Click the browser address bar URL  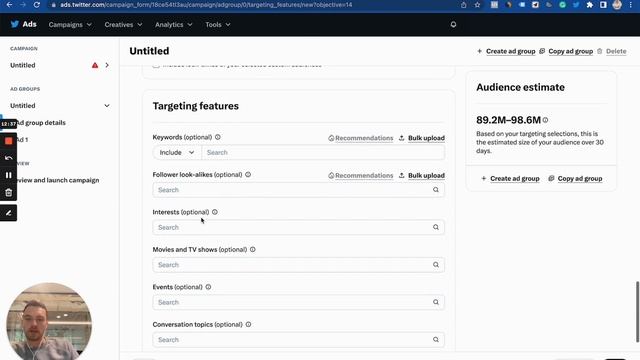(x=206, y=5)
